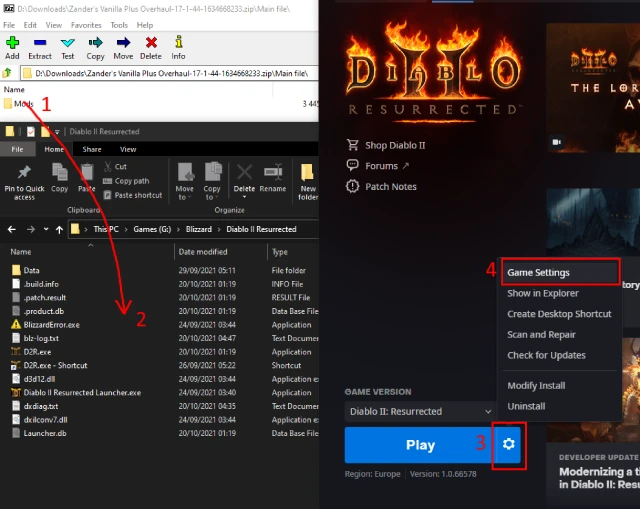Switch to the Share tab in Explorer

[92, 149]
